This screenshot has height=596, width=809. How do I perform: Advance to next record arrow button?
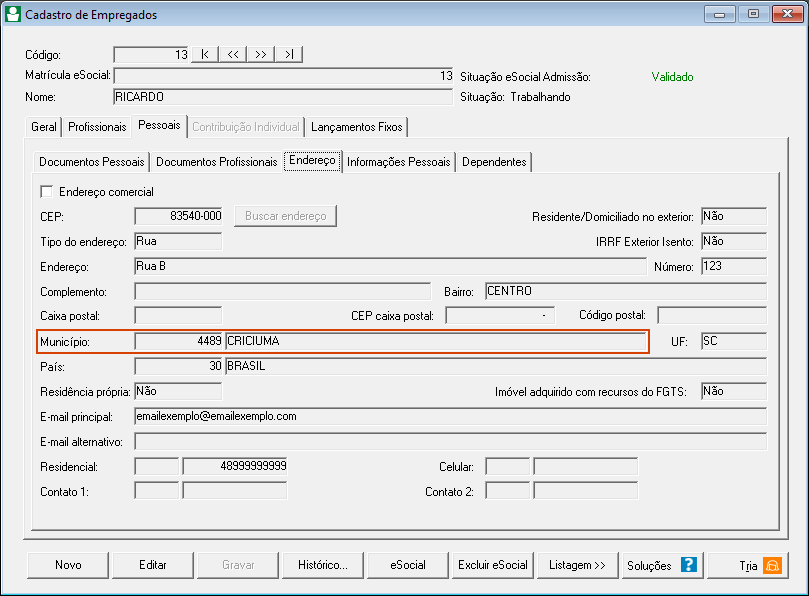260,54
